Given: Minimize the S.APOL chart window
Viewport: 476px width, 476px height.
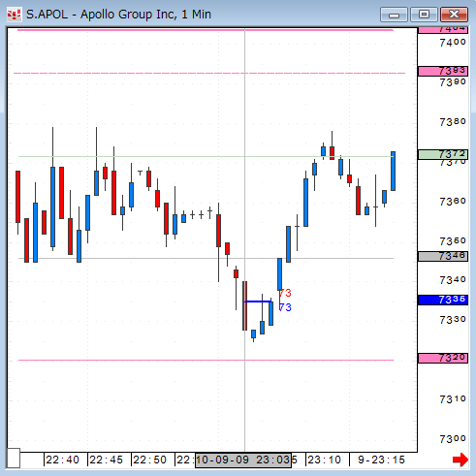Looking at the screenshot, I should [x=394, y=15].
